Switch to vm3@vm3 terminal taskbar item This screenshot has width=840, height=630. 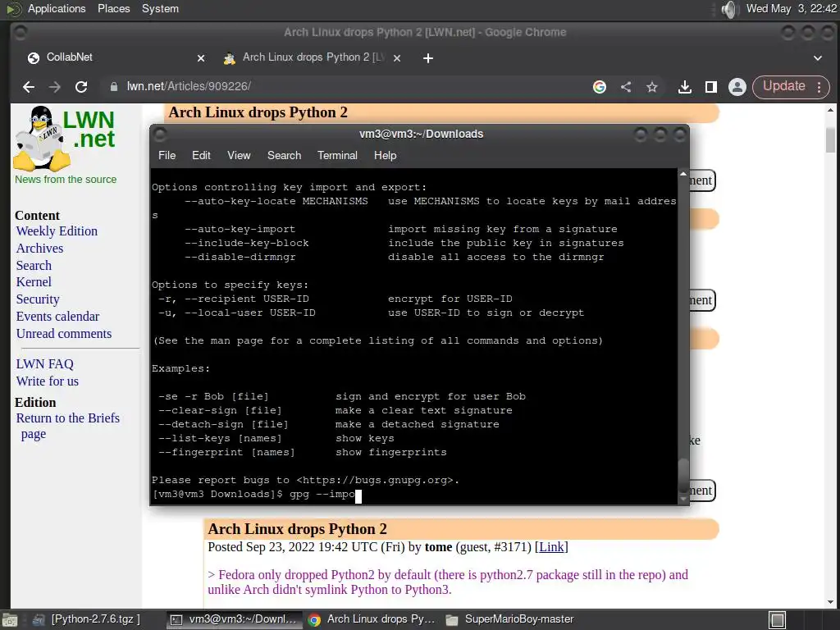pos(234,619)
